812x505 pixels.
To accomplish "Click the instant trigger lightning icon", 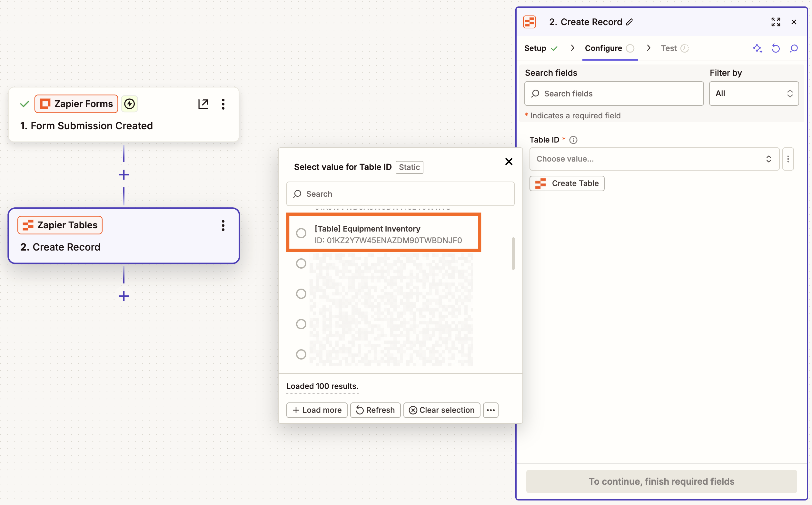I will point(129,104).
